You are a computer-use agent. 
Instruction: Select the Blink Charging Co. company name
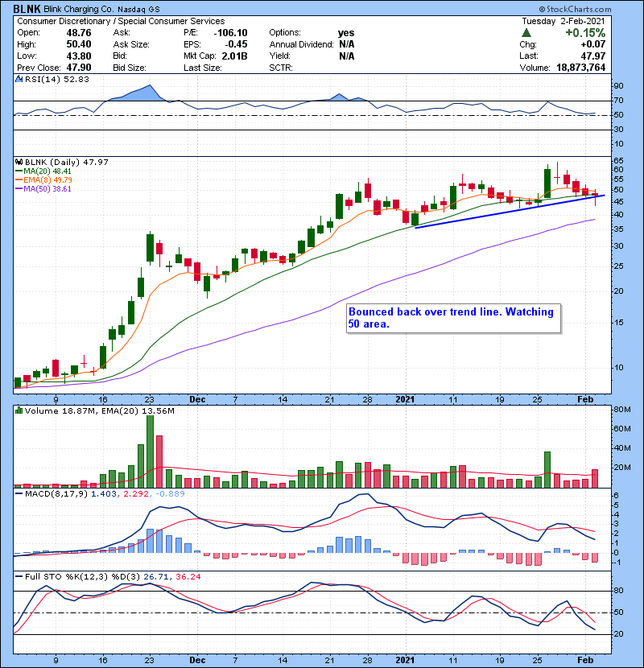(x=79, y=9)
